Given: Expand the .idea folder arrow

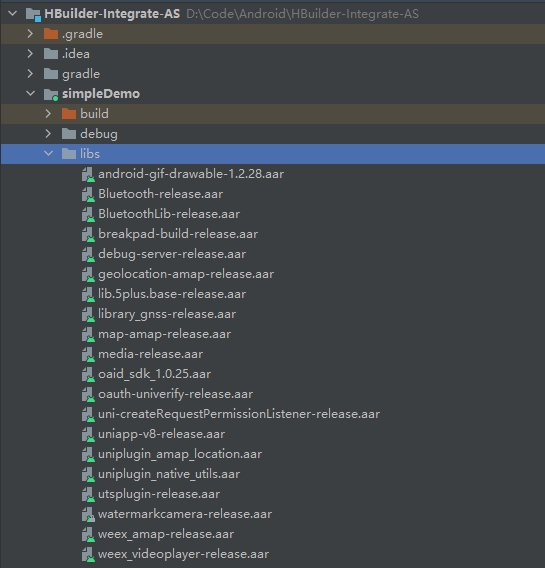Looking at the screenshot, I should 30,54.
